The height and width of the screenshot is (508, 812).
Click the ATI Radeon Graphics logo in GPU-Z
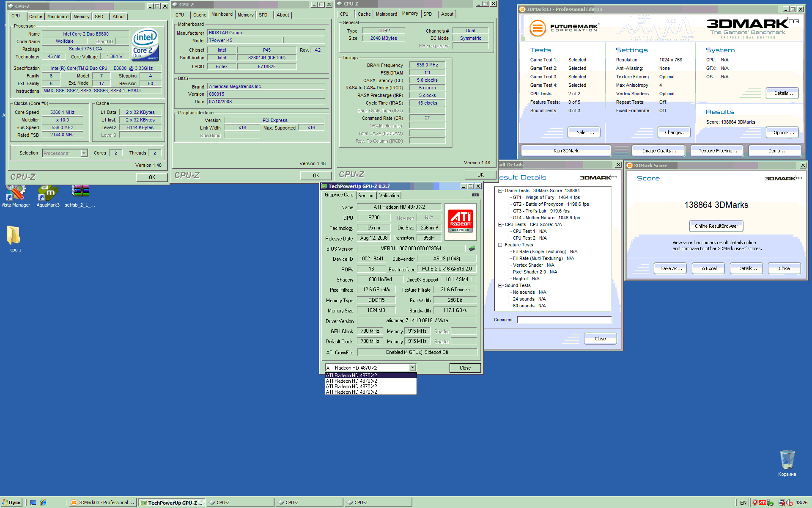tap(460, 221)
